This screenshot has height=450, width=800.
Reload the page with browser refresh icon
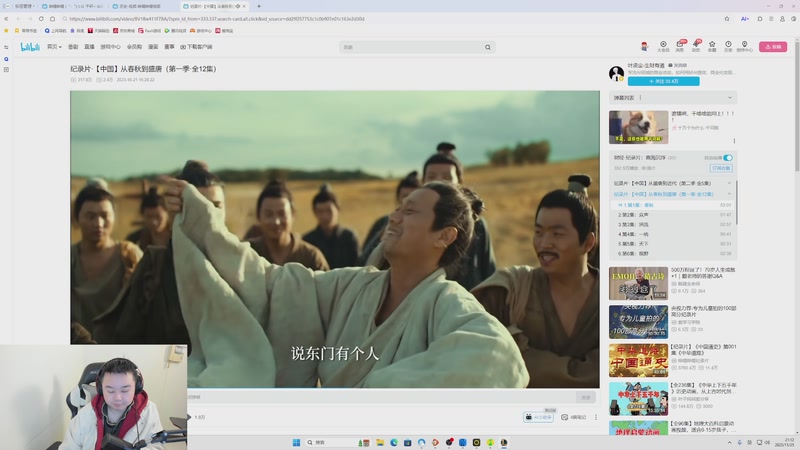coord(41,19)
